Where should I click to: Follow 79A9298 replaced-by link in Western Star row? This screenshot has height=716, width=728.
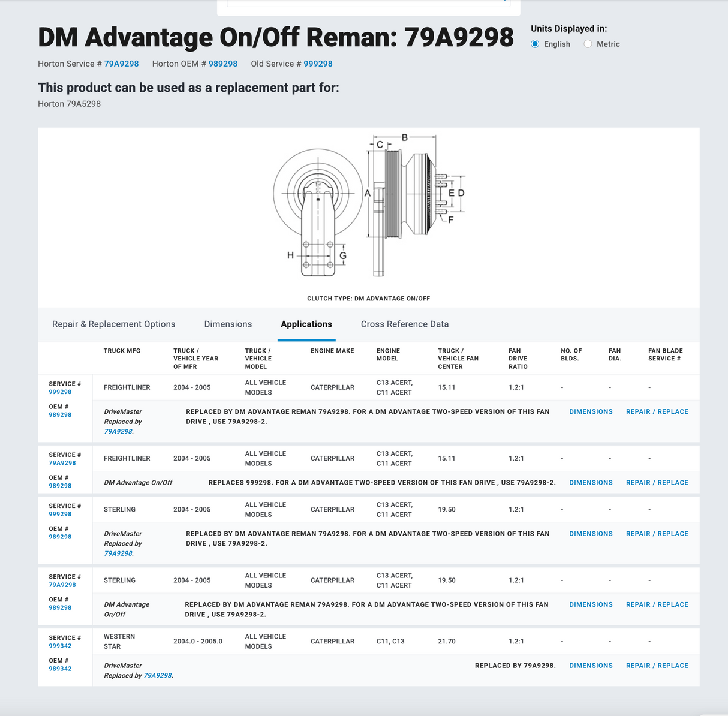[158, 675]
